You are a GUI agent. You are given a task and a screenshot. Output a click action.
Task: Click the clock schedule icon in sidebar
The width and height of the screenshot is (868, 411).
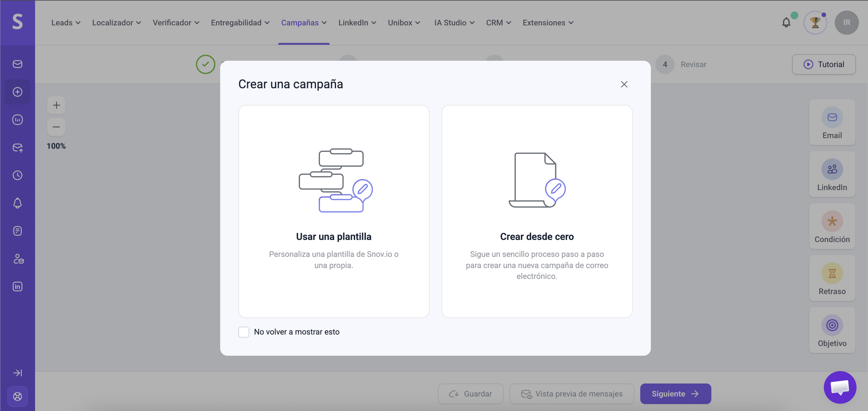(18, 175)
